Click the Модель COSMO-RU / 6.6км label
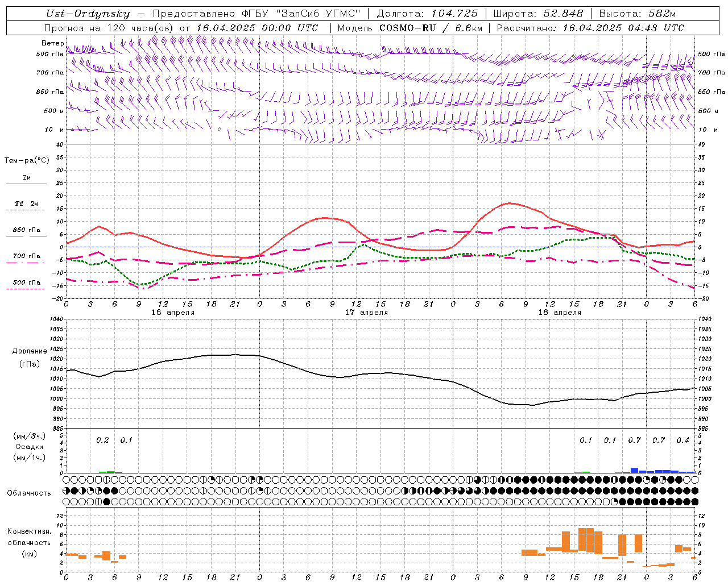The image size is (728, 582). 409,28
